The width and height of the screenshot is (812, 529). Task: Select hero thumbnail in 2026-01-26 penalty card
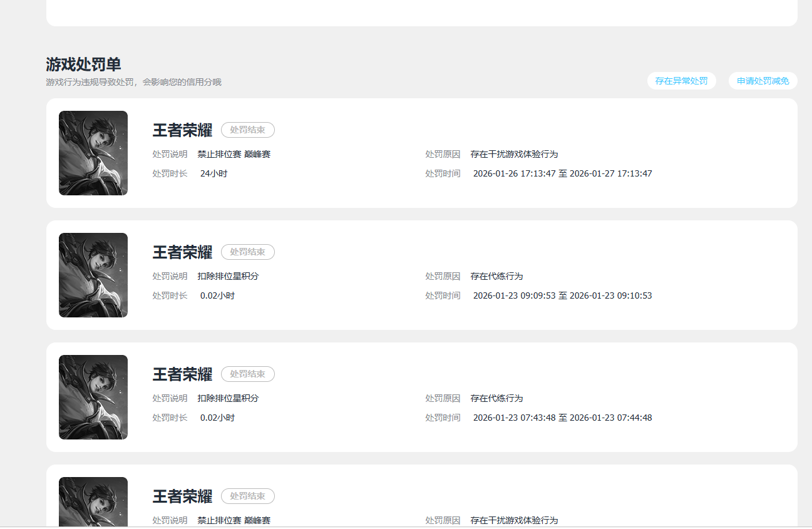93,153
